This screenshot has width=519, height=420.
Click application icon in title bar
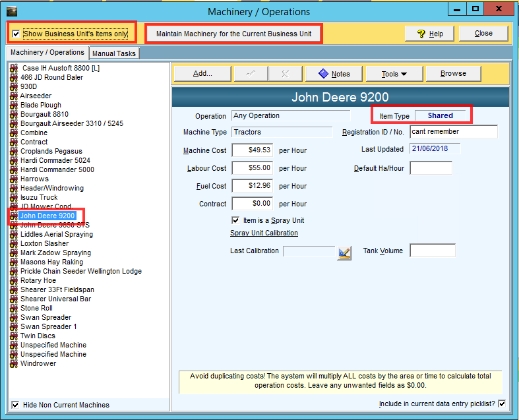(12, 11)
